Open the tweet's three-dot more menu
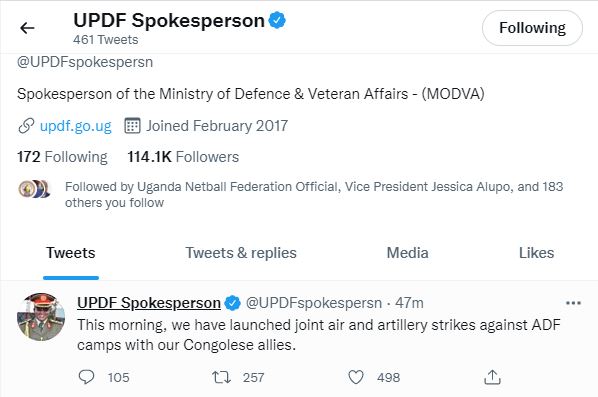The image size is (598, 397). point(573,303)
